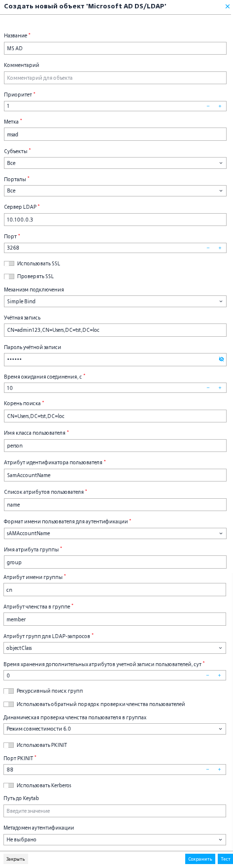The width and height of the screenshot is (233, 868).
Task: Decrease the Приоритет value with minus
Action: pyautogui.click(x=208, y=106)
